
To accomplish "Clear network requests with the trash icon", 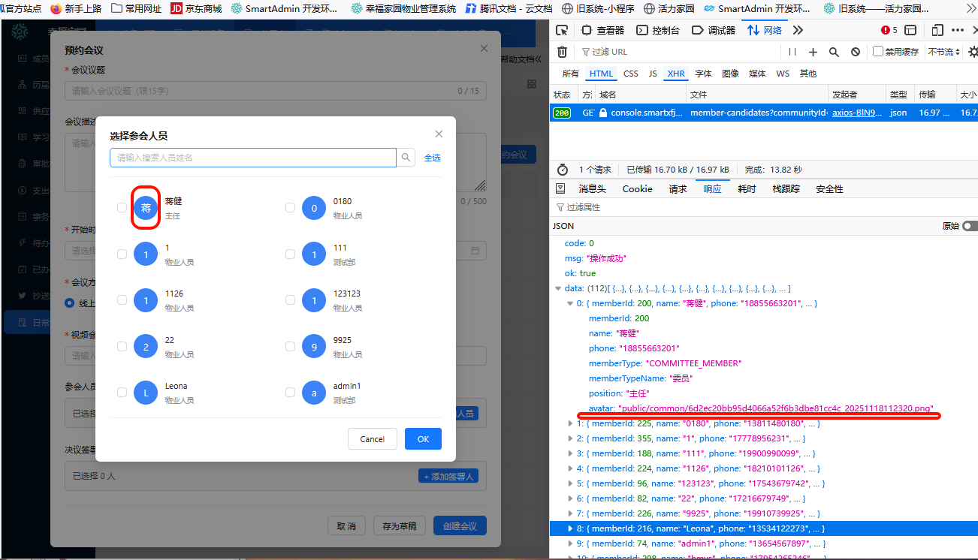I will [562, 52].
